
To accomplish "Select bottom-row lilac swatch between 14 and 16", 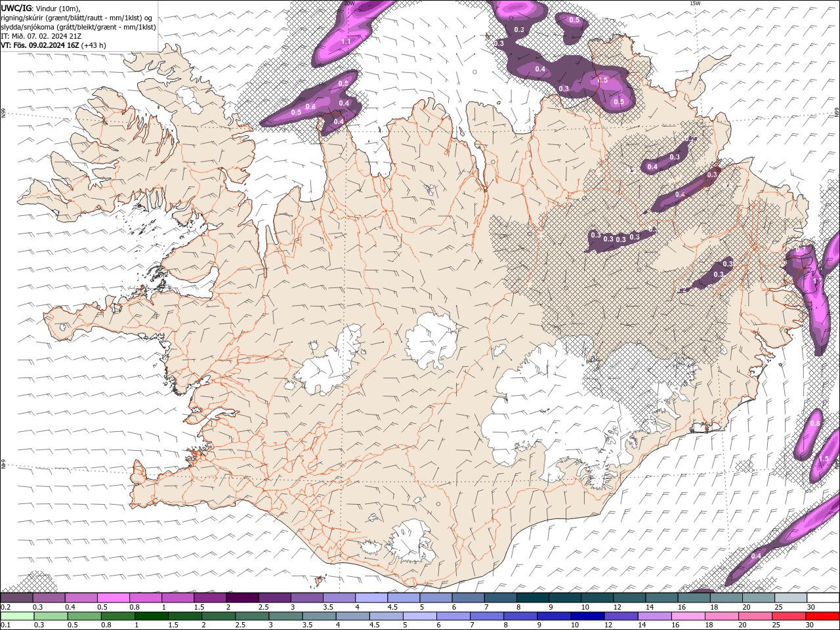I will click(654, 616).
